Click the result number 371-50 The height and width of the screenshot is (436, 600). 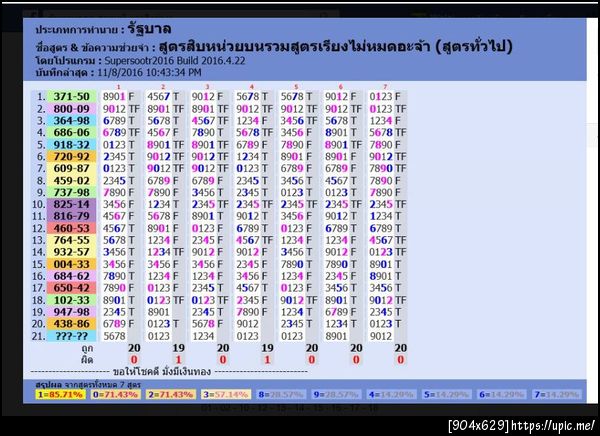click(72, 96)
